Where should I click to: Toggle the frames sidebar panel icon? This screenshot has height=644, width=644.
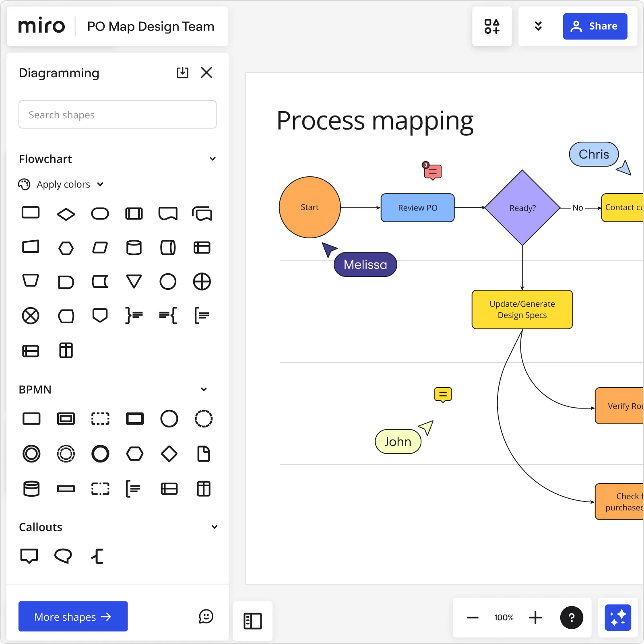tap(253, 621)
